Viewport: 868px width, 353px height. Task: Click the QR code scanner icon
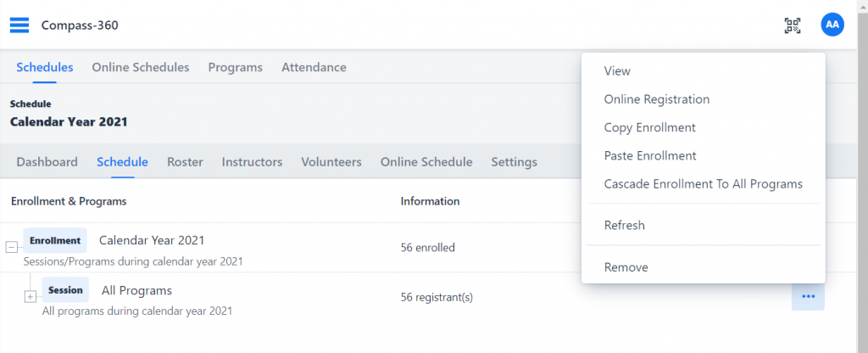[x=793, y=25]
